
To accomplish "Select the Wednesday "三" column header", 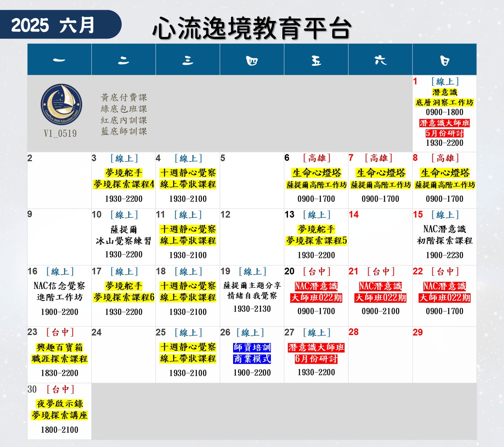I will 188,60.
